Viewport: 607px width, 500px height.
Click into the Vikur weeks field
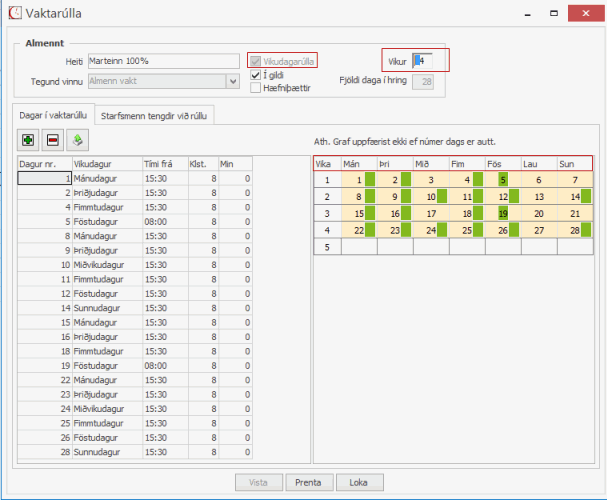click(422, 61)
